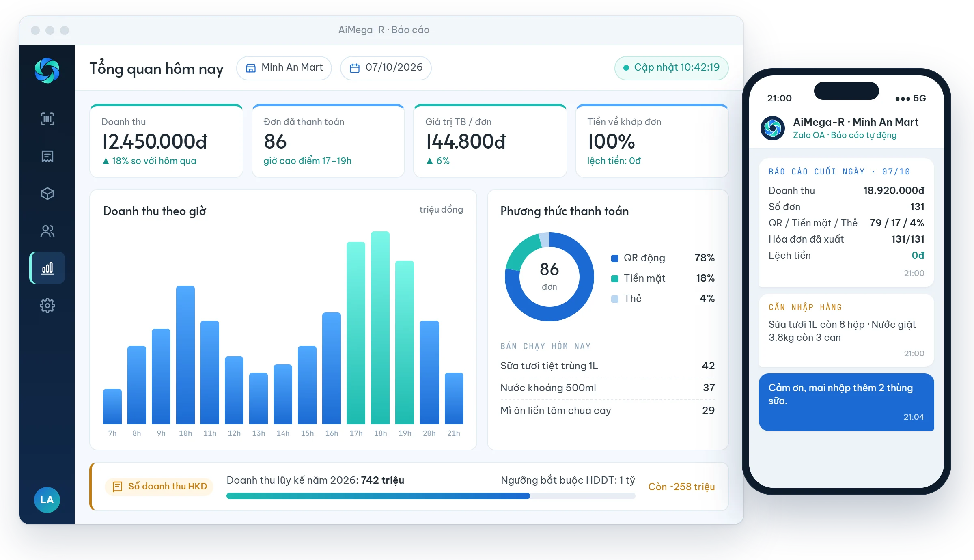Open the Minh An Mart store selector
974x560 pixels.
284,68
